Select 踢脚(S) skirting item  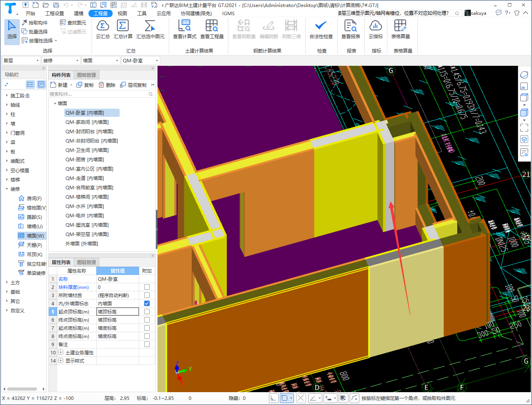(30, 217)
